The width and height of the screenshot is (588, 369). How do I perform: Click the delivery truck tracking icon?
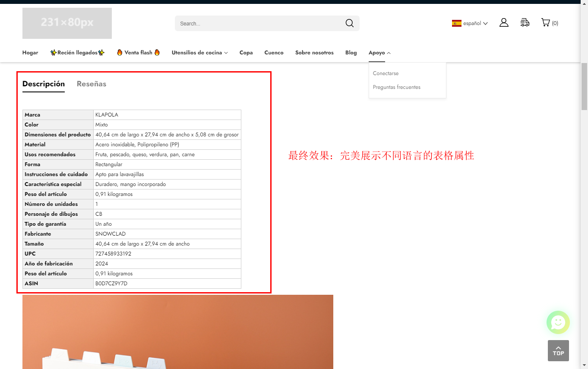tap(525, 23)
